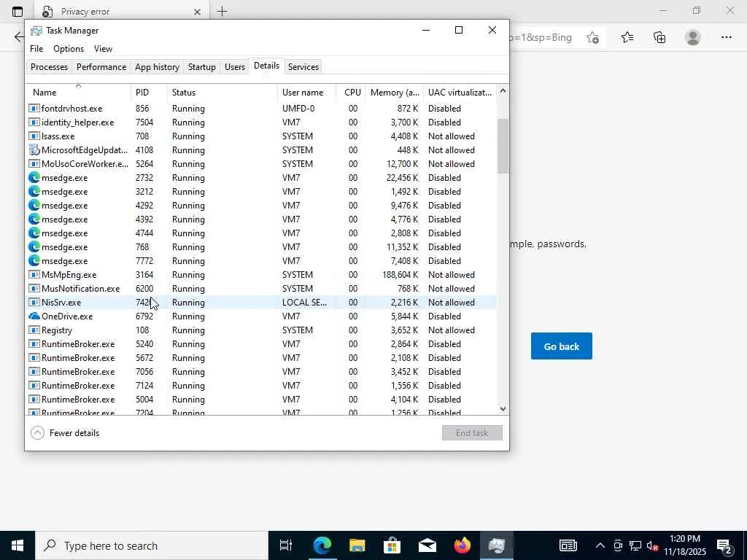Click the End task button
The width and height of the screenshot is (747, 560).
click(x=472, y=433)
